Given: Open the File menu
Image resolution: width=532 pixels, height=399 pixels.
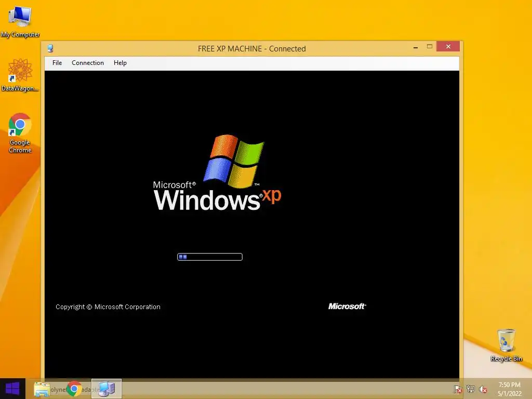Looking at the screenshot, I should pyautogui.click(x=57, y=63).
